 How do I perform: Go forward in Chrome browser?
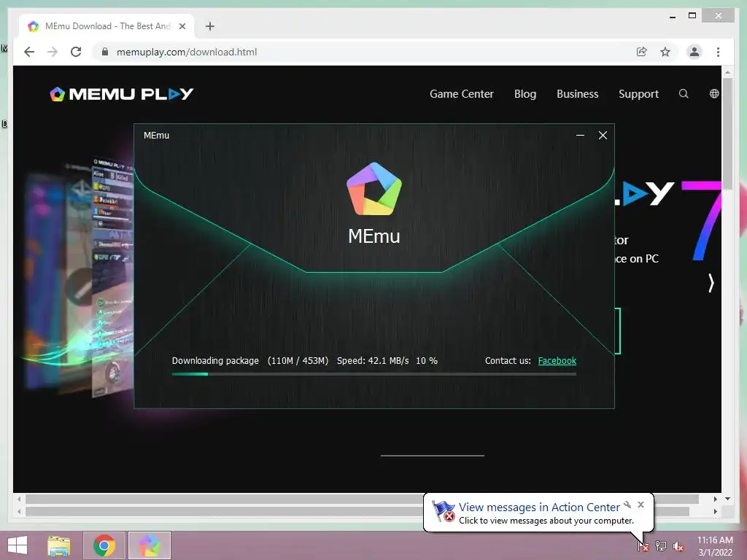pyautogui.click(x=53, y=52)
